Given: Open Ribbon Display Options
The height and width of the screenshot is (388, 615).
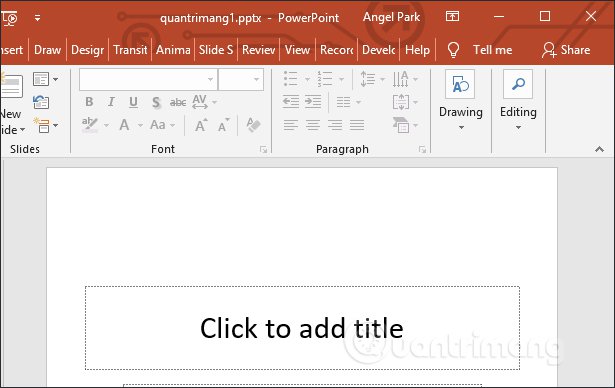Looking at the screenshot, I should tap(452, 16).
